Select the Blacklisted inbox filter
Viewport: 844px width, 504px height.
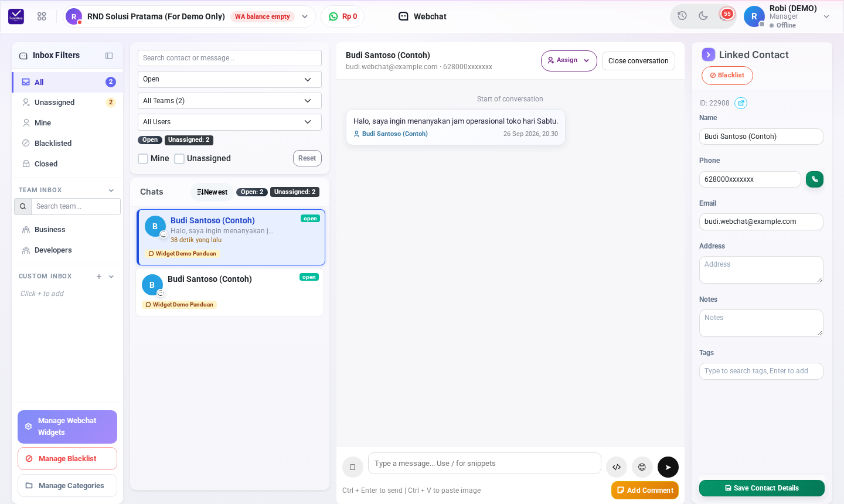pos(68,144)
